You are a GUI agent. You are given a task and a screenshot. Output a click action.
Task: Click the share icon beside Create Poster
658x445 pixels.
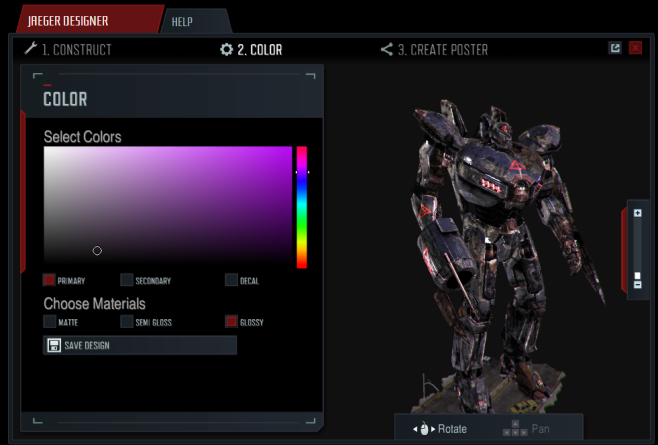(386, 50)
